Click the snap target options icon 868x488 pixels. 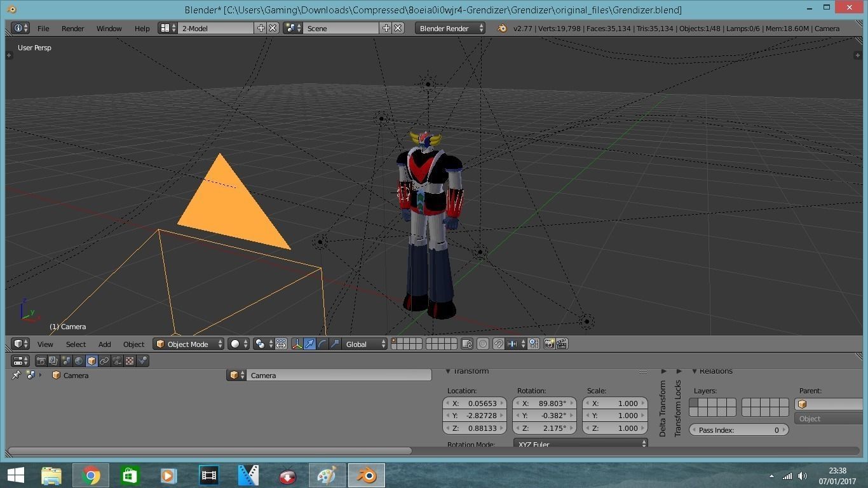click(x=534, y=344)
